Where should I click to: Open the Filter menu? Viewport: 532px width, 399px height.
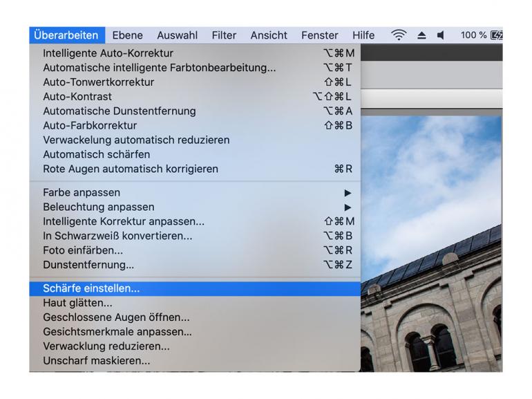tap(224, 35)
